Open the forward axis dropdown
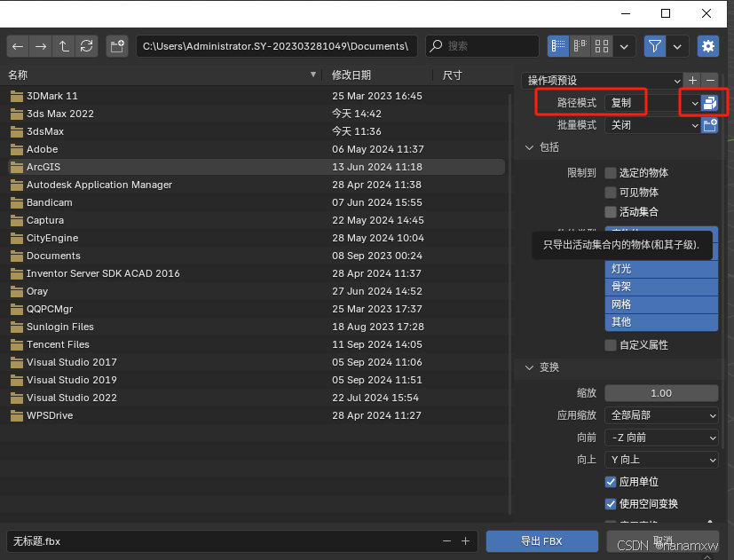Image resolution: width=734 pixels, height=560 pixels. [661, 438]
